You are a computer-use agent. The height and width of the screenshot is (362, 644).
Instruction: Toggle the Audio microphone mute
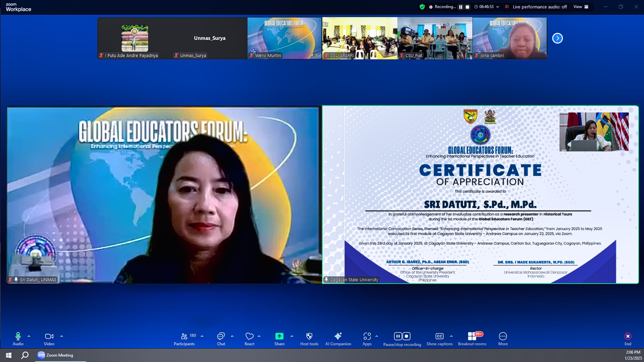pos(18,339)
